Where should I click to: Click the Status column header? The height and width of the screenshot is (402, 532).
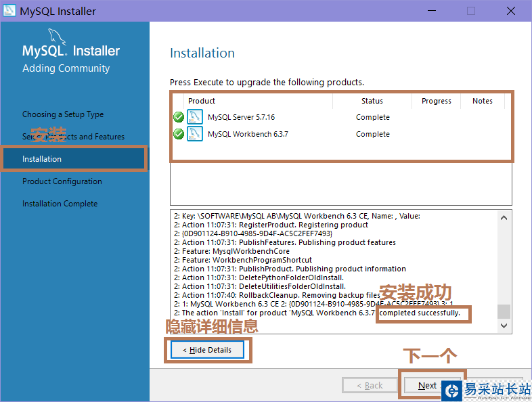pyautogui.click(x=372, y=101)
